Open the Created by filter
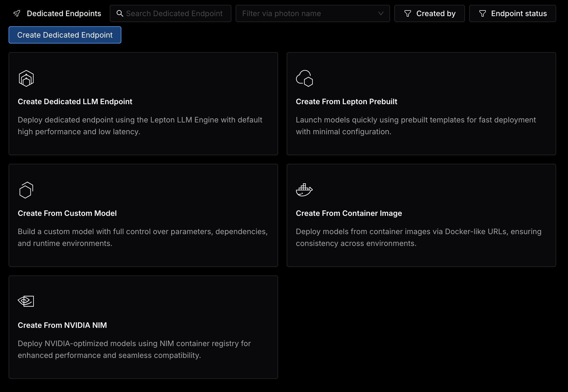The image size is (568, 392). (429, 13)
